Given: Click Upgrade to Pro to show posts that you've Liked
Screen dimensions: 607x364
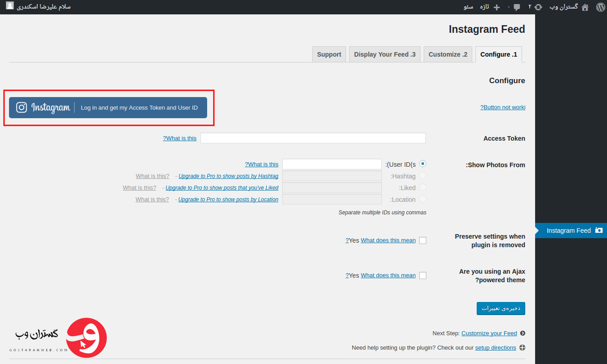Looking at the screenshot, I should tap(222, 188).
